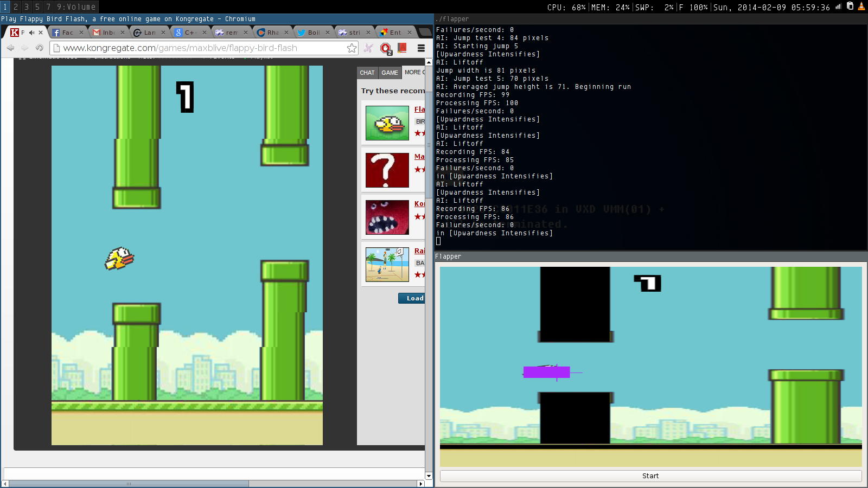Click the browser scroll up arrow
The image size is (868, 488).
coord(429,62)
